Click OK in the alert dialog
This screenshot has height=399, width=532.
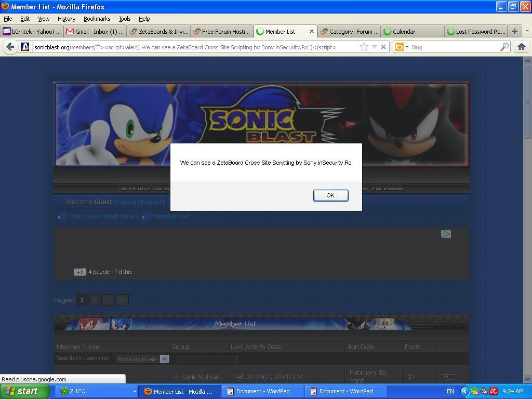click(x=330, y=195)
